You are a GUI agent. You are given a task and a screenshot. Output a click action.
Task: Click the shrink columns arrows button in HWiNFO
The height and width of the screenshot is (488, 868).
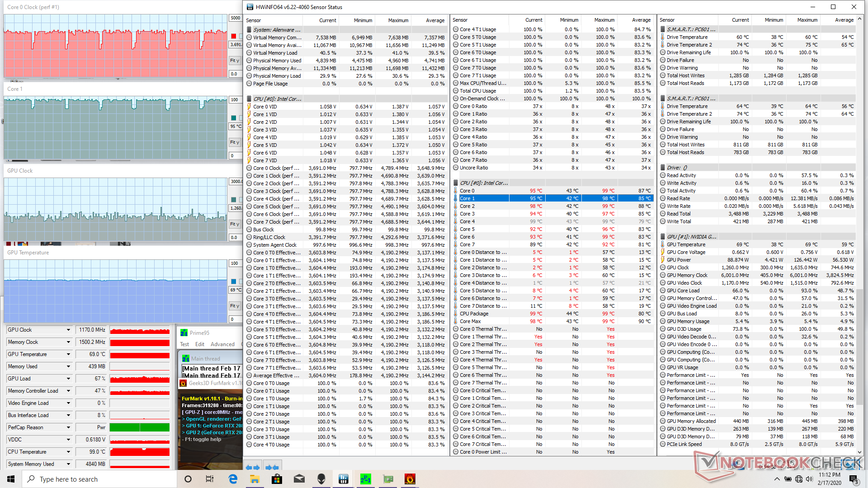pos(272,467)
